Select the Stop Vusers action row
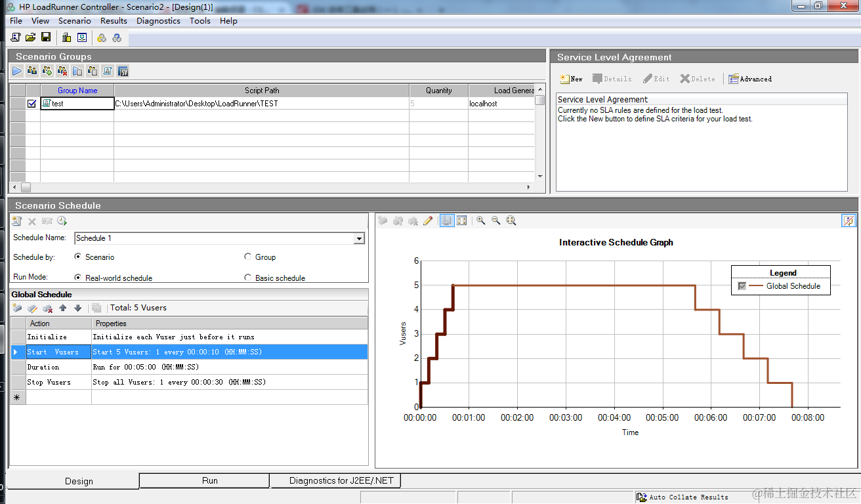 click(189, 382)
